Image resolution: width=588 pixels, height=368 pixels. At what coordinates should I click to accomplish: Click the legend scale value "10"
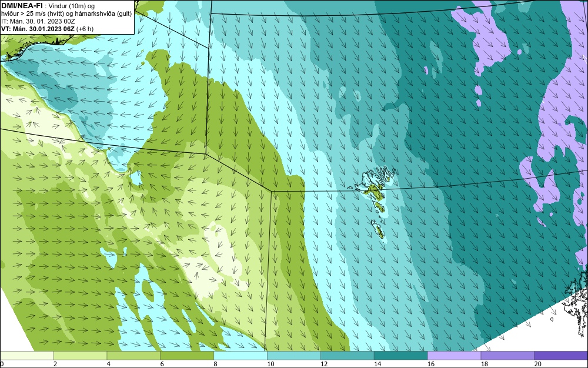pyautogui.click(x=270, y=364)
